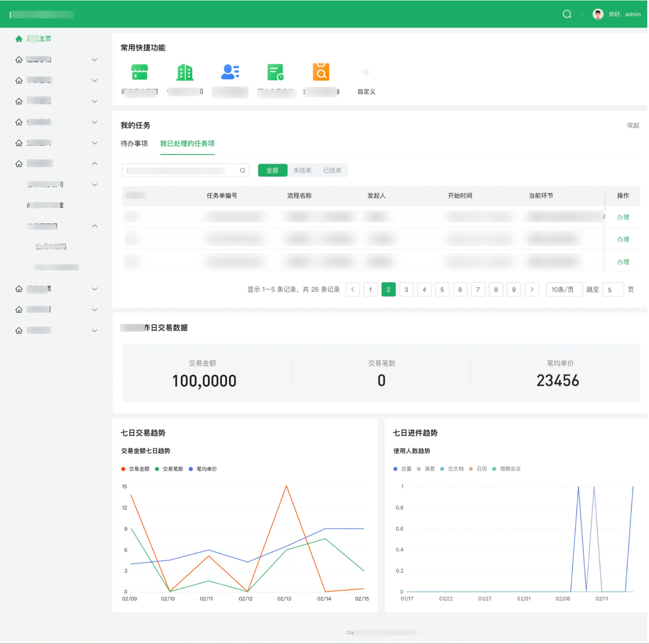Viewport: 649px width, 644px height.
Task: Open the green document-with-clock shortcut icon
Action: coord(275,72)
